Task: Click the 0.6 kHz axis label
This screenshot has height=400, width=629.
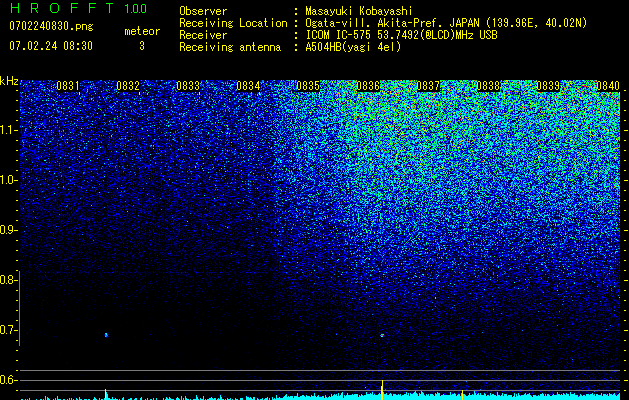Action: 7,380
